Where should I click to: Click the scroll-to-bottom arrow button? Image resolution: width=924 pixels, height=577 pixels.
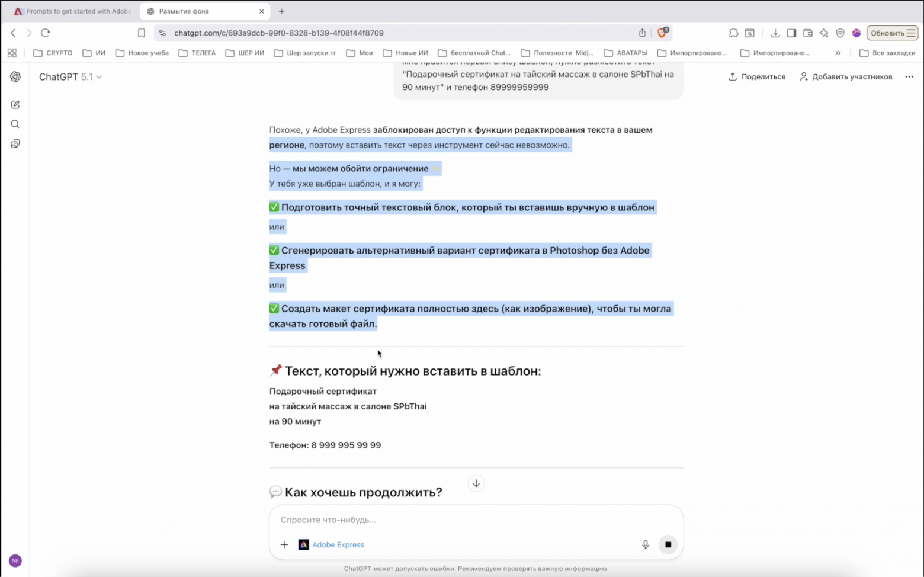coord(476,483)
